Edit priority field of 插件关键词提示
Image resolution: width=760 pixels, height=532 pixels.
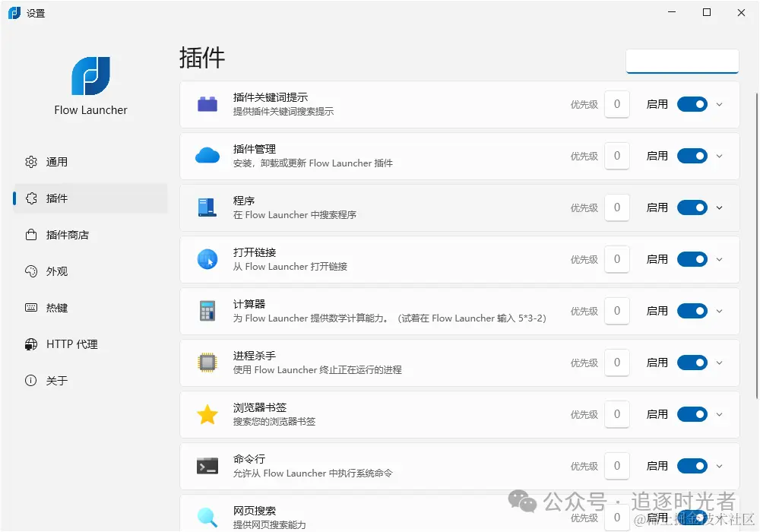coord(617,104)
